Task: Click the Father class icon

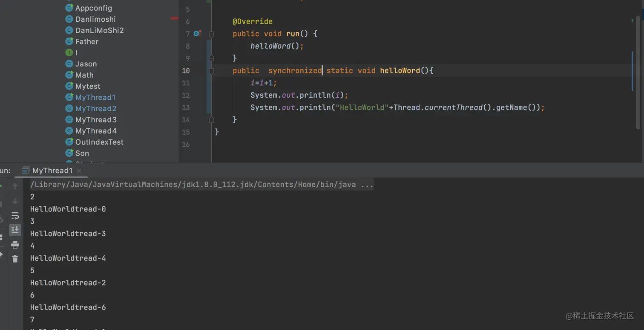Action: (69, 41)
